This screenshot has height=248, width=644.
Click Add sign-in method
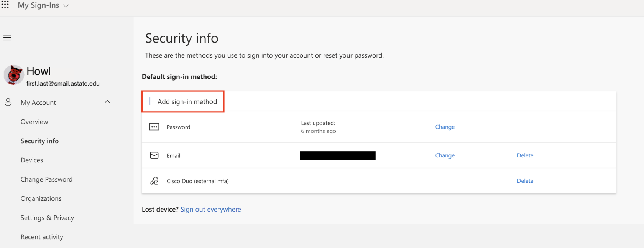[183, 101]
